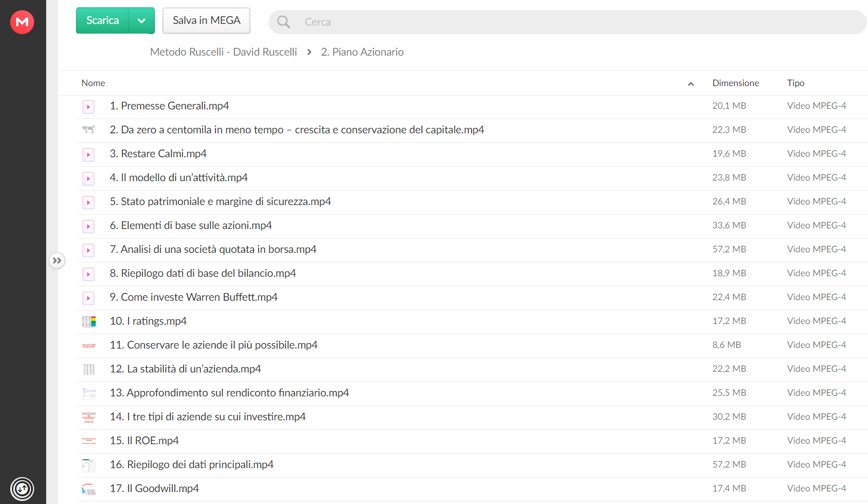Sort files by Tipo column
The width and height of the screenshot is (868, 504).
click(x=796, y=83)
